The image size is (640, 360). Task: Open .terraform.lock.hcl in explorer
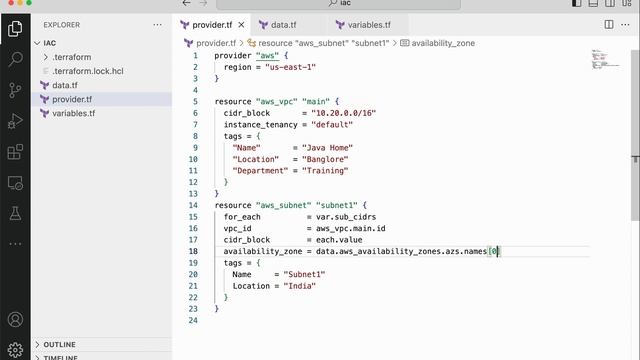[x=88, y=71]
